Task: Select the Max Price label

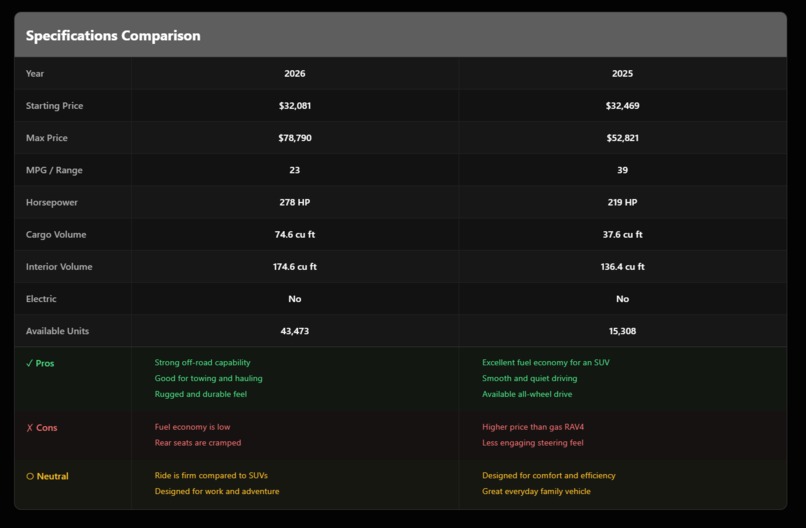Action: tap(47, 138)
